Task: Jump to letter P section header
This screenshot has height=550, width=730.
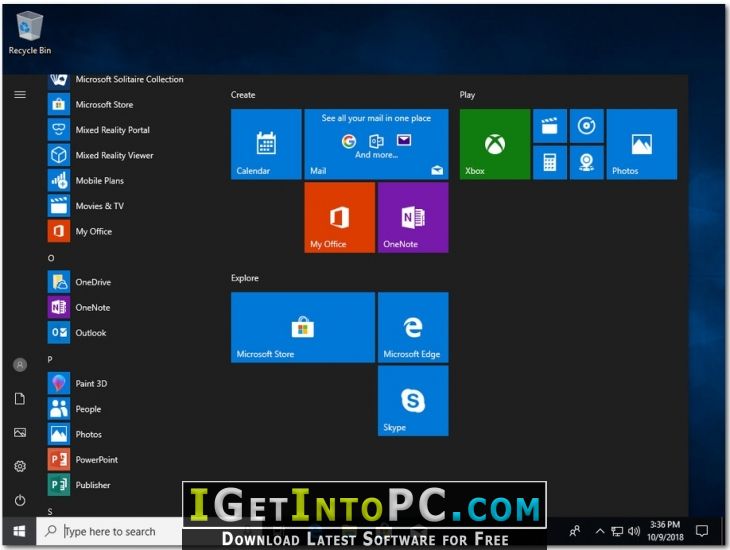Action: (50, 359)
